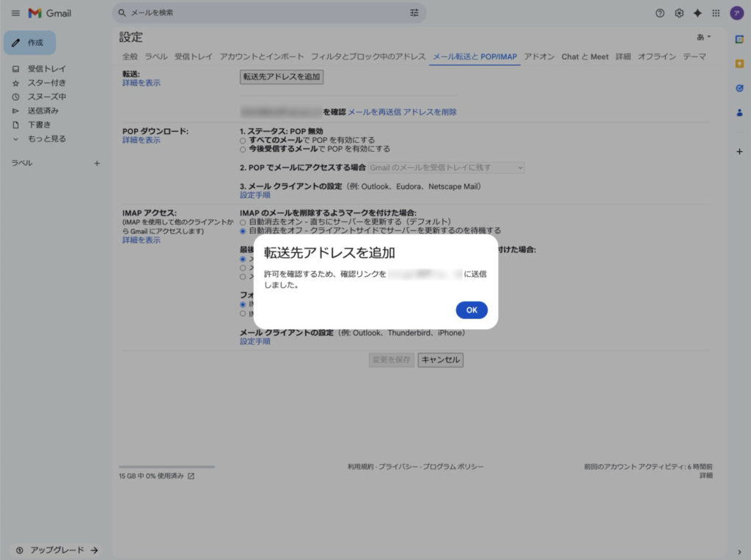Enable POP for all mail (すべてのメール)
Image resolution: width=751 pixels, height=560 pixels.
(243, 140)
